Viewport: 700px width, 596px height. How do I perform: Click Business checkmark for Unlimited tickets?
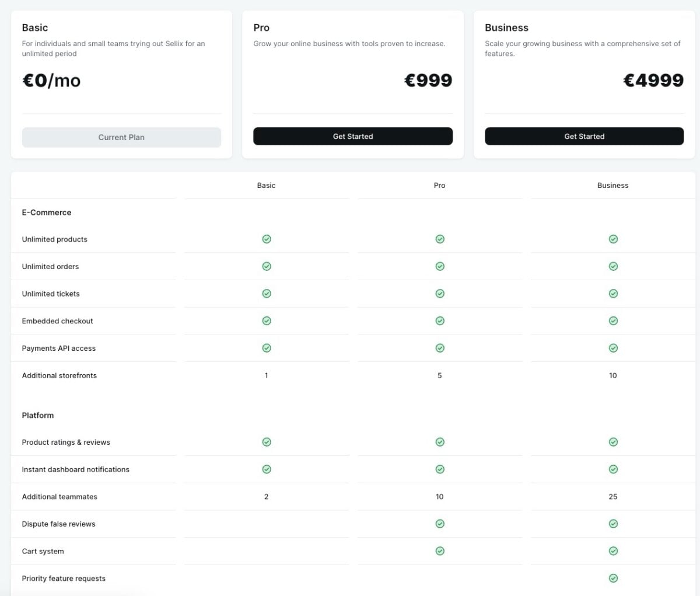tap(613, 294)
